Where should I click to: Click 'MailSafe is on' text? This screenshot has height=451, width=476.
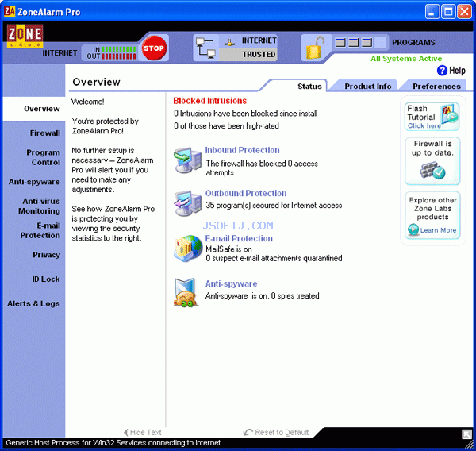pyautogui.click(x=229, y=249)
